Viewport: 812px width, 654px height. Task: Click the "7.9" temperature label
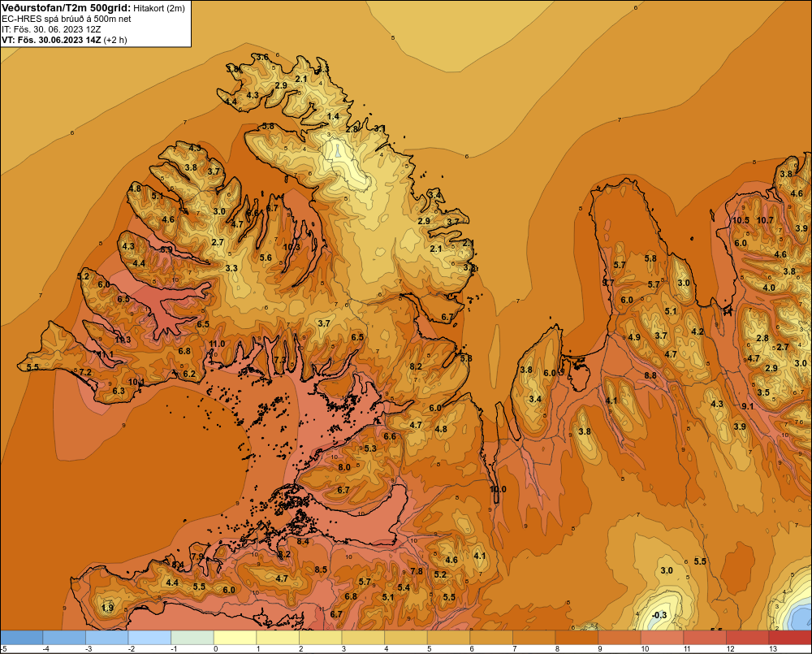(x=197, y=556)
